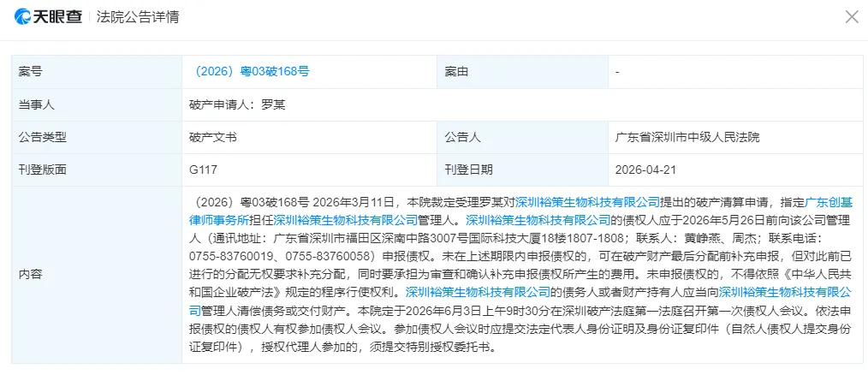Open case number (2026)粤03破168号 link

tap(250, 71)
